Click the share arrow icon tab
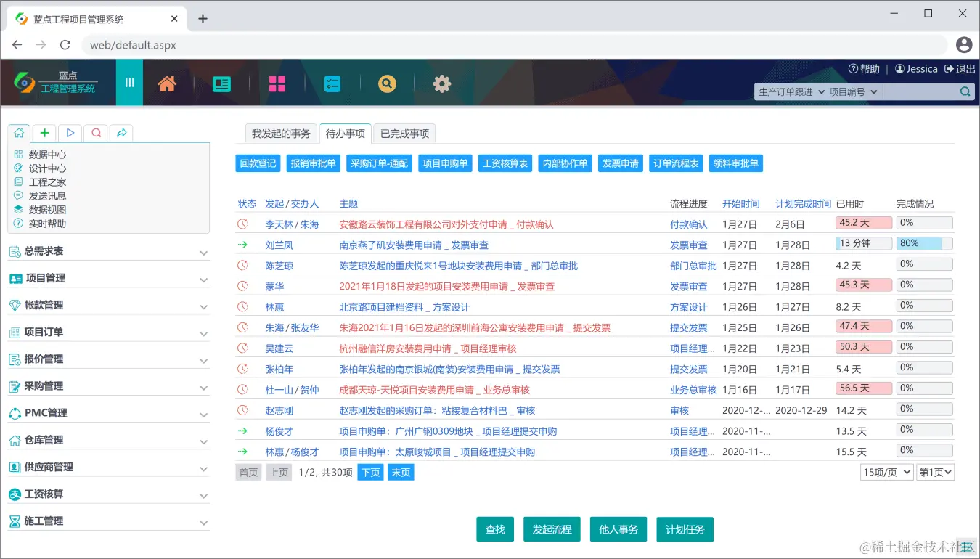This screenshot has height=559, width=980. 121,133
